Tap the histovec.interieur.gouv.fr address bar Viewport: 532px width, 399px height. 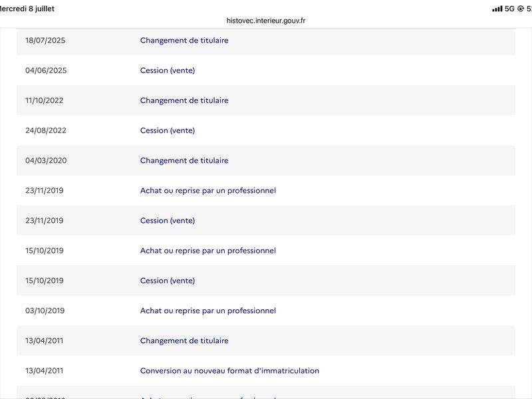266,21
